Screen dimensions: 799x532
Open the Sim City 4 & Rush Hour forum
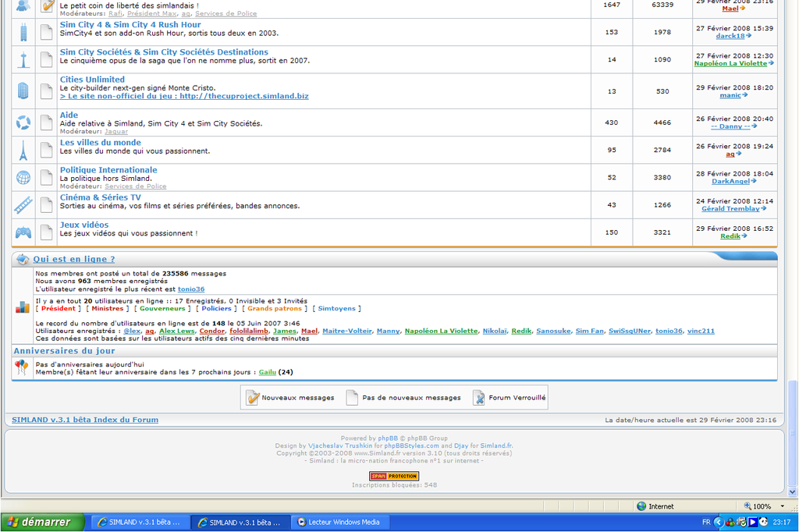[130, 25]
